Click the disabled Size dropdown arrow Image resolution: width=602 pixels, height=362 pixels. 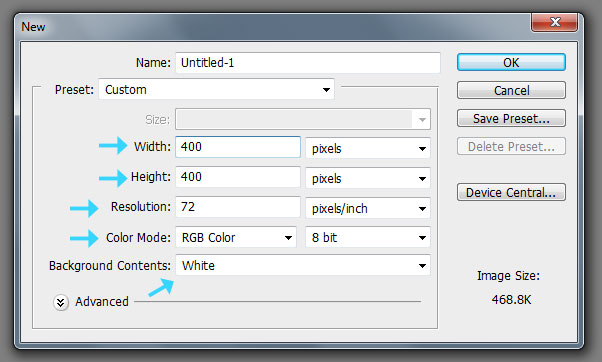pyautogui.click(x=422, y=119)
